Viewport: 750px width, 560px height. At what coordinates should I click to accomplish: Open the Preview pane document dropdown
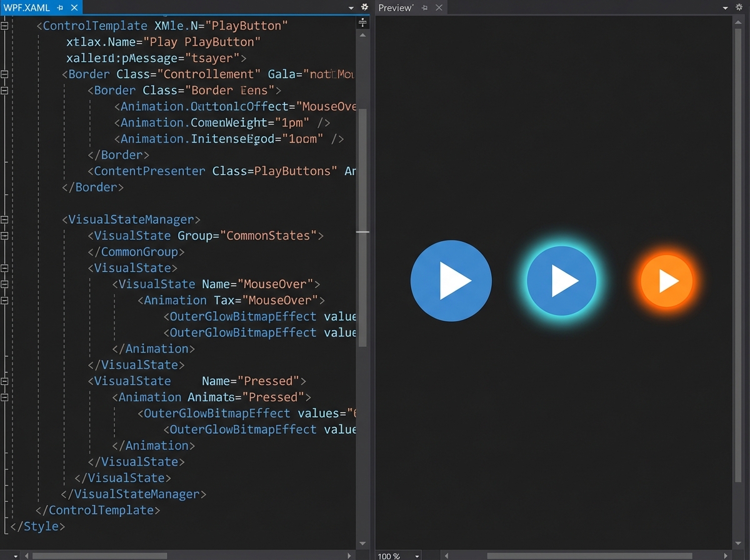(725, 7)
